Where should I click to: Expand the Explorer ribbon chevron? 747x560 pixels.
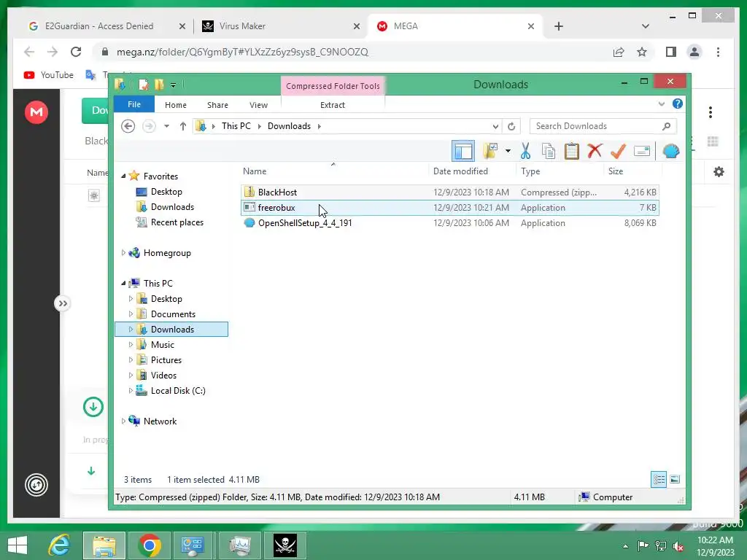[x=661, y=104]
